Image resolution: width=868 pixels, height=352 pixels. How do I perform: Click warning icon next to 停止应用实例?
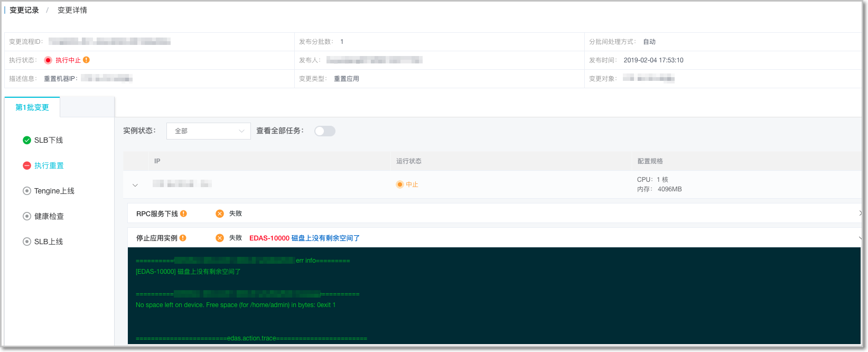pos(183,238)
